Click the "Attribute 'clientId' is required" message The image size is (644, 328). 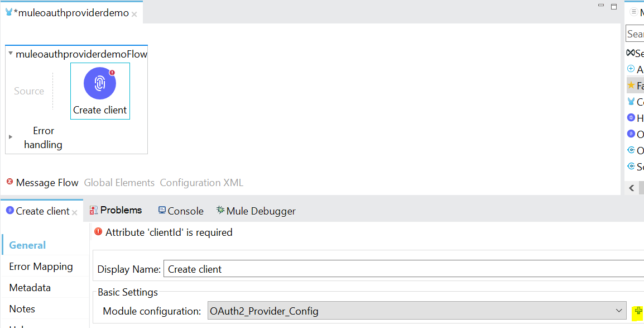click(169, 232)
